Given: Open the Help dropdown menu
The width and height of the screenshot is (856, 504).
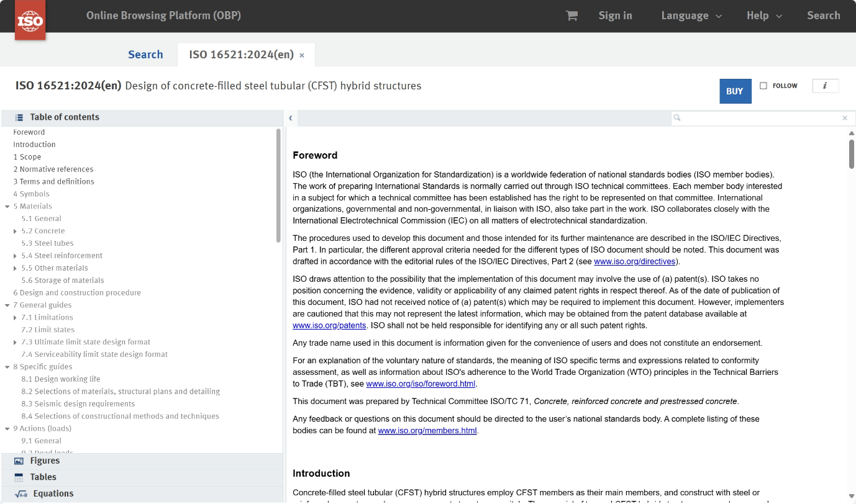Looking at the screenshot, I should coord(763,16).
